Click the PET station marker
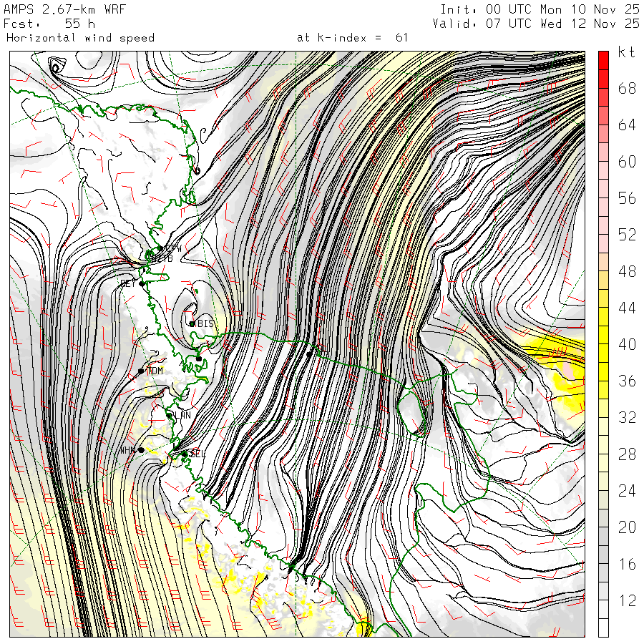Image resolution: width=644 pixels, height=644 pixels. tap(142, 283)
